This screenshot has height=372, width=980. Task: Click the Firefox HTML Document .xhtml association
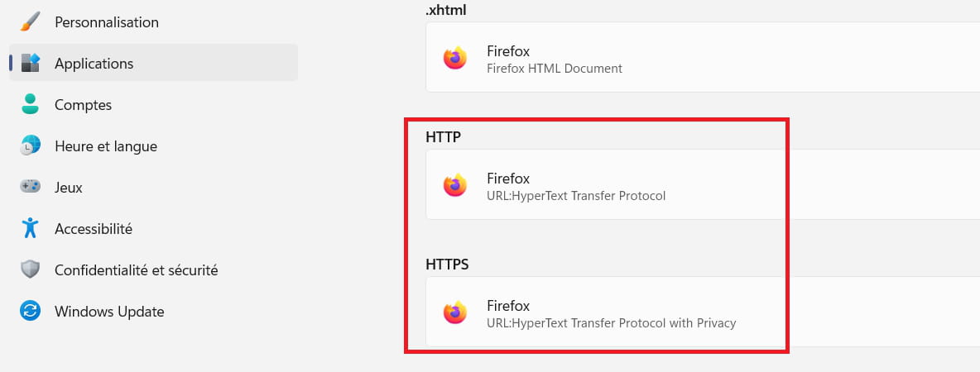coord(703,57)
